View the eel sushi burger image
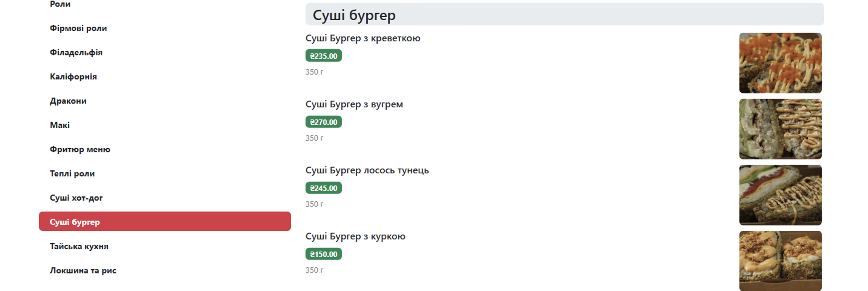 point(780,129)
